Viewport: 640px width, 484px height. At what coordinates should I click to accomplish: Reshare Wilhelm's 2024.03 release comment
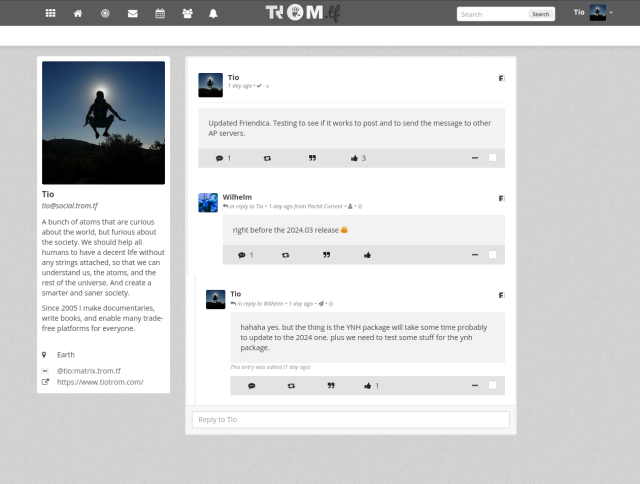click(x=285, y=255)
